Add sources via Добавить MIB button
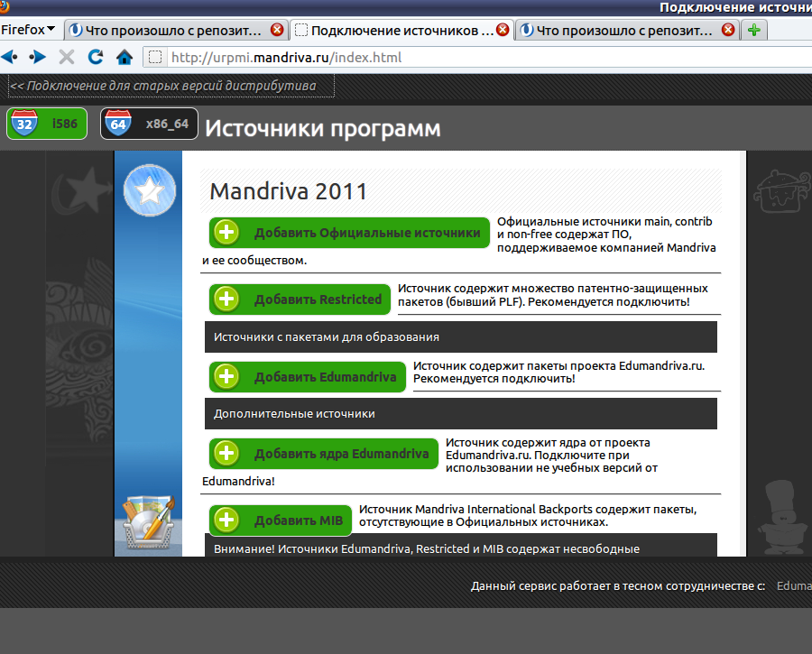This screenshot has width=812, height=654. [x=281, y=521]
